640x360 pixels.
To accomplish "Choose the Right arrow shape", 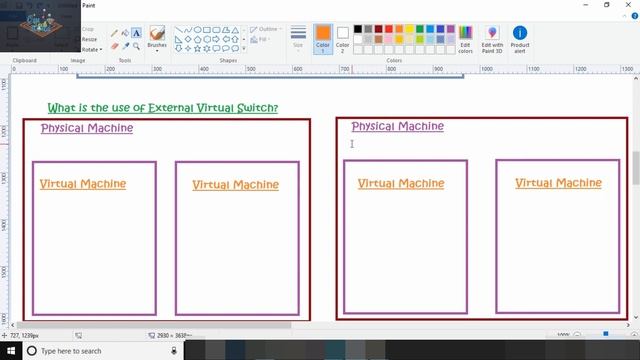I will (x=216, y=39).
